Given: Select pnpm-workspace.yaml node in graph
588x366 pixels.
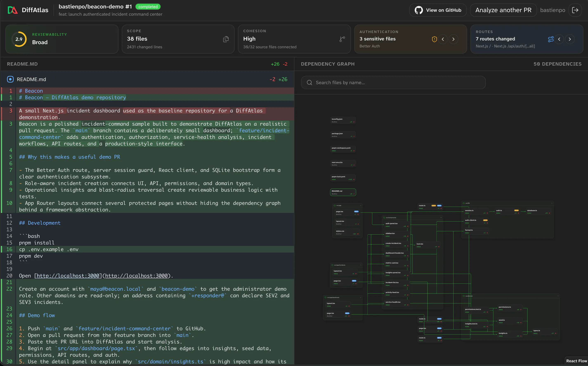Looking at the screenshot, I should [x=343, y=149].
